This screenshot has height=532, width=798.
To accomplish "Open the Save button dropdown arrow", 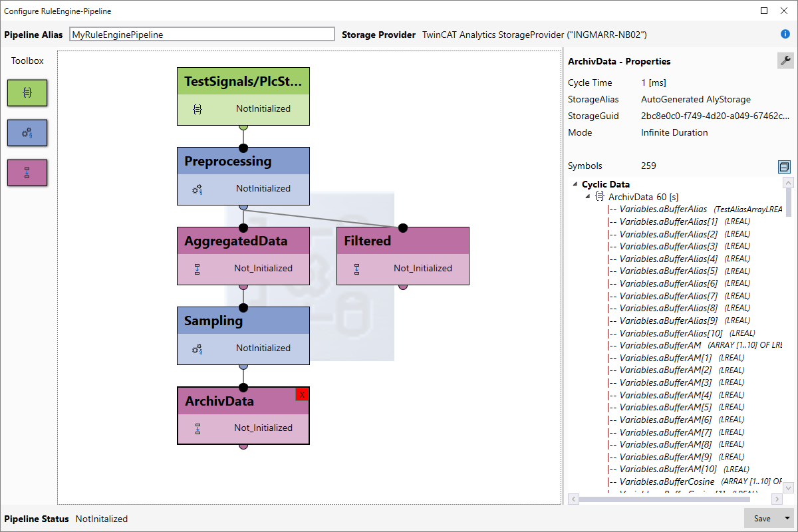I will tap(787, 519).
